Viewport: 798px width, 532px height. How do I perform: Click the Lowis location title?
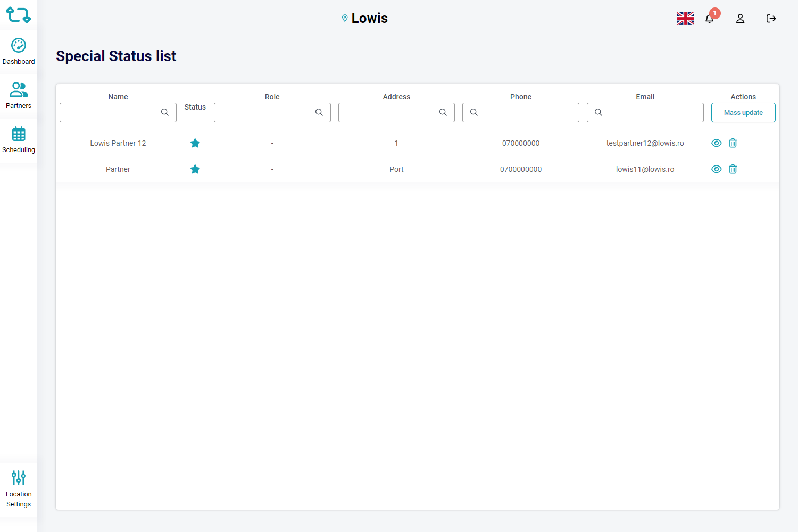pyautogui.click(x=370, y=18)
